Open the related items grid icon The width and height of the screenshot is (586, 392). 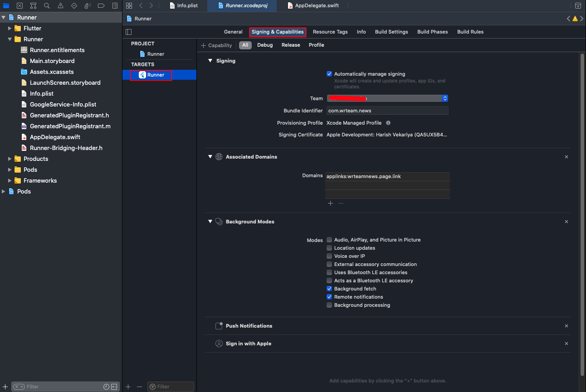(129, 5)
